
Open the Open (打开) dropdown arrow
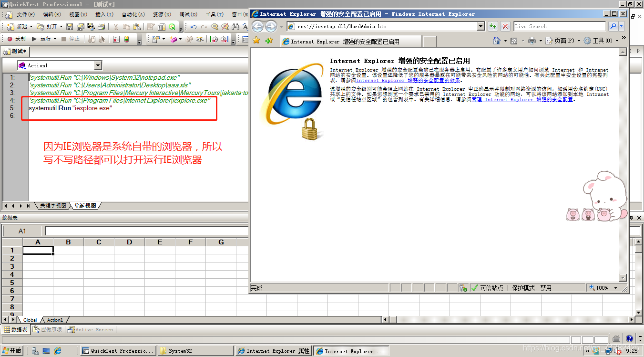[61, 27]
